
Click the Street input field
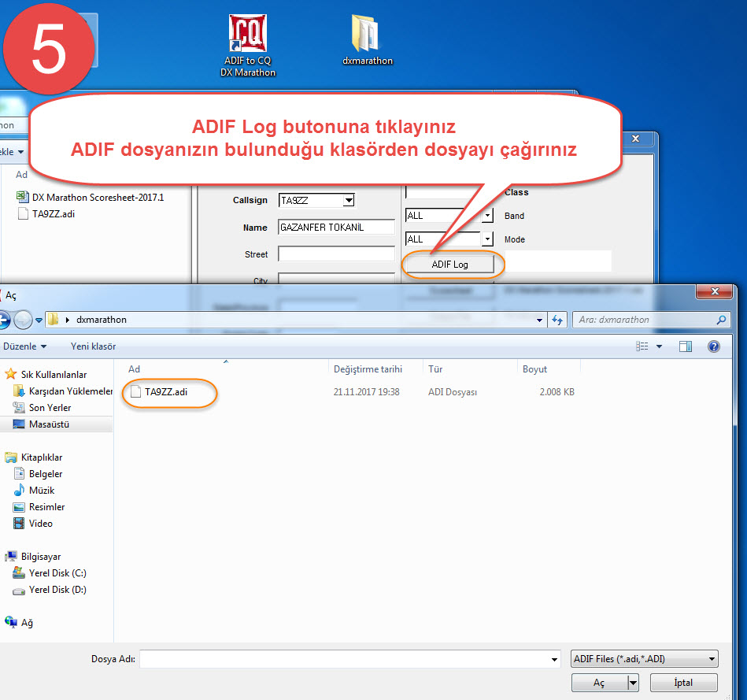[336, 254]
